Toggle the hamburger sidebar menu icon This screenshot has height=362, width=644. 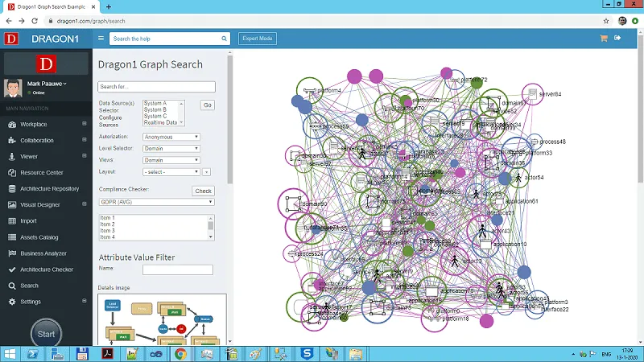coord(101,38)
